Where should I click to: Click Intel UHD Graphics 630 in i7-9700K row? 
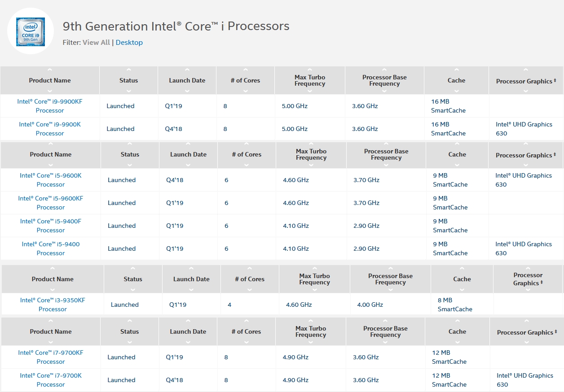(x=525, y=380)
